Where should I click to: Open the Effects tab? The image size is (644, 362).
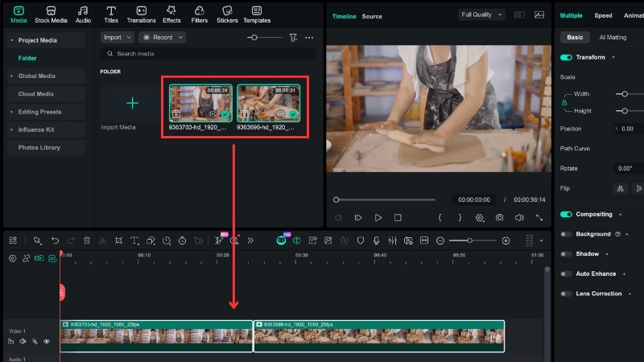171,14
